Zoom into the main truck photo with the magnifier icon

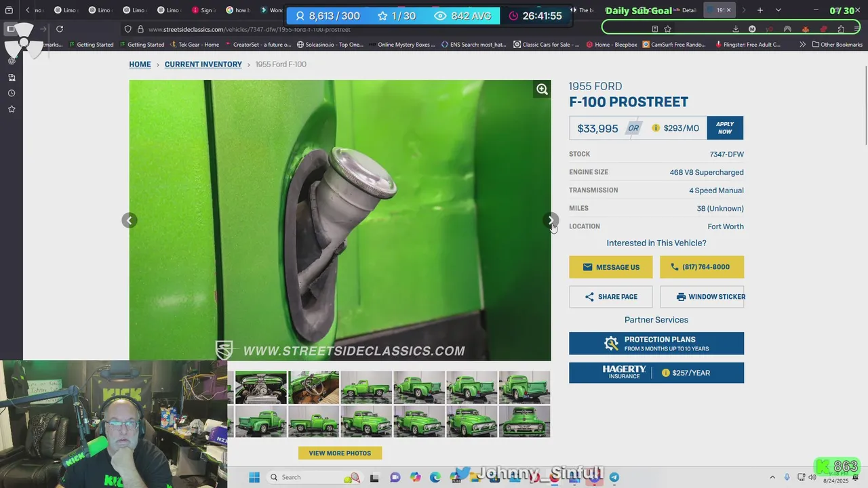click(x=542, y=89)
